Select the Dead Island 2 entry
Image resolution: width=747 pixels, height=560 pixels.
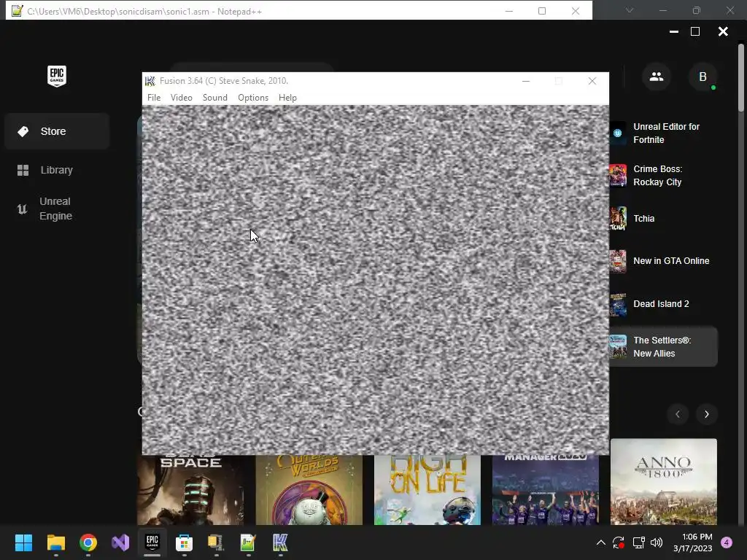click(x=663, y=304)
